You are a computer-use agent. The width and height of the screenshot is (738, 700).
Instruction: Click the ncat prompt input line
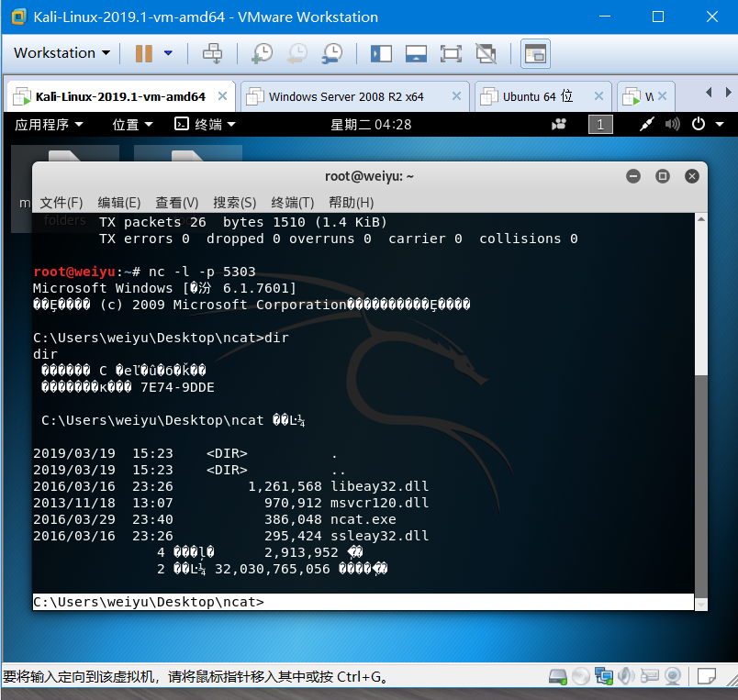(363, 602)
